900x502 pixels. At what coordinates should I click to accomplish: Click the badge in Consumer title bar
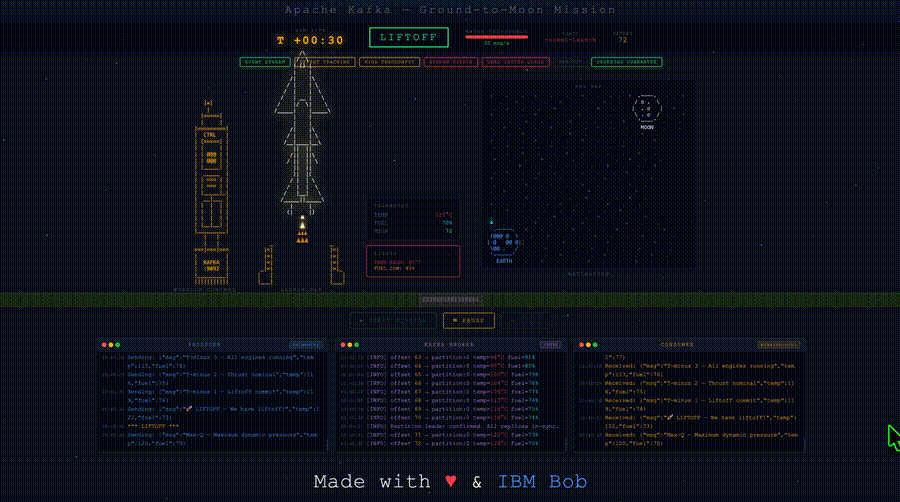(779, 345)
